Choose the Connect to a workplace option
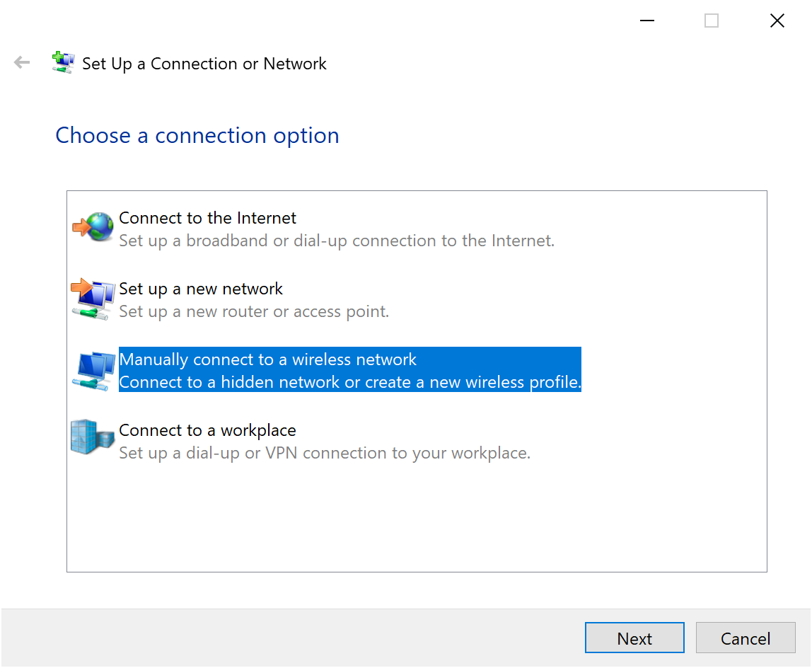The height and width of the screenshot is (668, 812). pos(208,431)
